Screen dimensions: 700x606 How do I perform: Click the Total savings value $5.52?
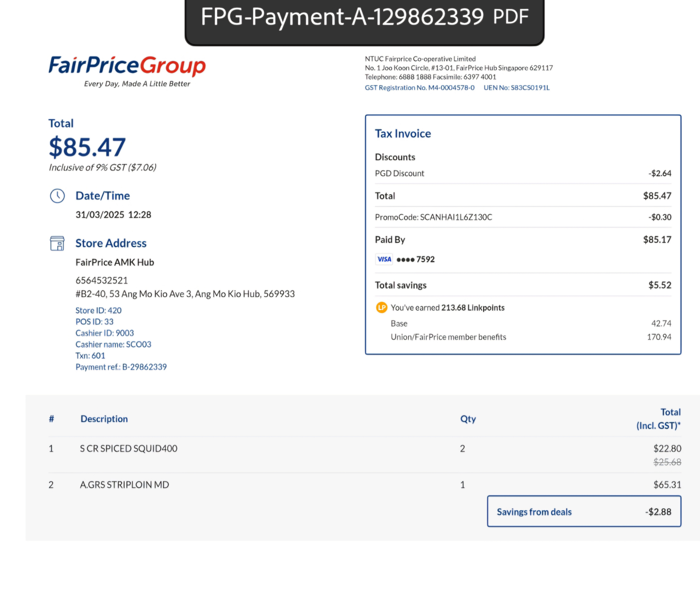[660, 285]
